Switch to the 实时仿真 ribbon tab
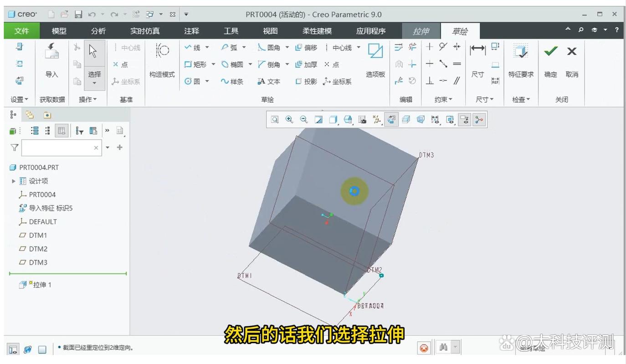Screen dimensions: 626x364 pos(145,31)
